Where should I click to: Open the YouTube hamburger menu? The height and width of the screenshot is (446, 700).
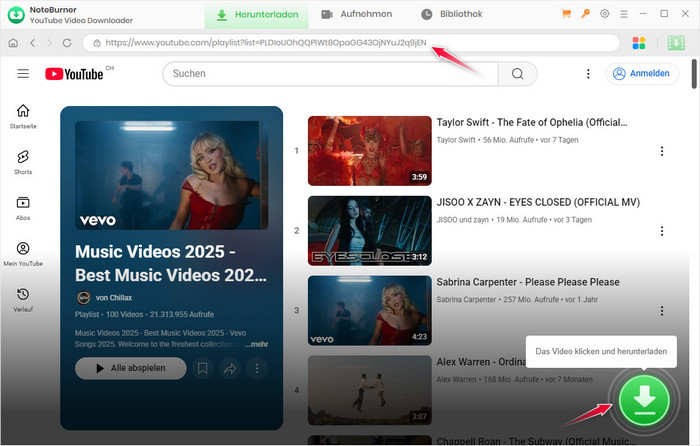pyautogui.click(x=23, y=74)
